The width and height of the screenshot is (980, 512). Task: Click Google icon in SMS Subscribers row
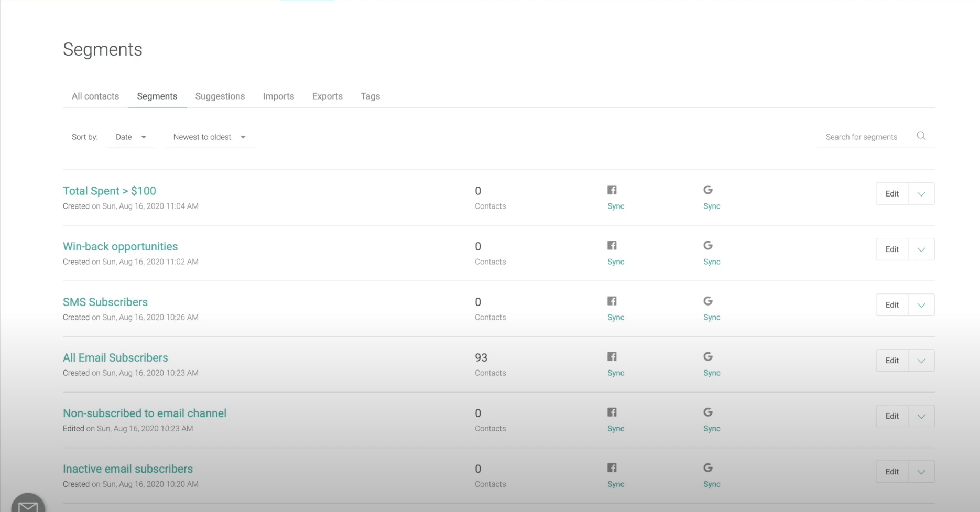pyautogui.click(x=707, y=301)
